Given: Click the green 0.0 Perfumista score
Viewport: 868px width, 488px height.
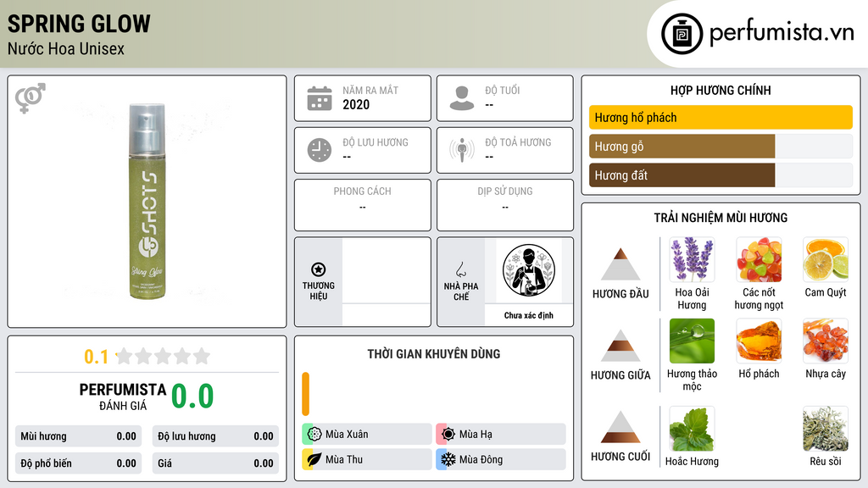Looking at the screenshot, I should click(192, 396).
